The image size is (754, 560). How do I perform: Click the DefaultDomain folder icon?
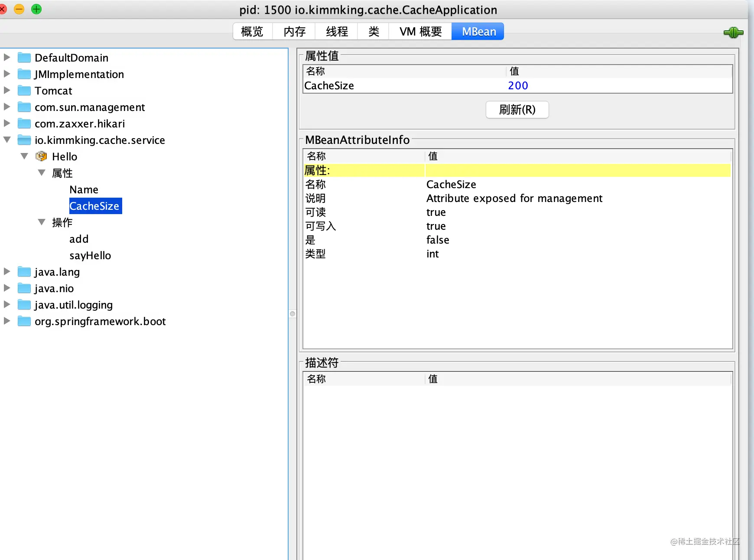pos(24,57)
